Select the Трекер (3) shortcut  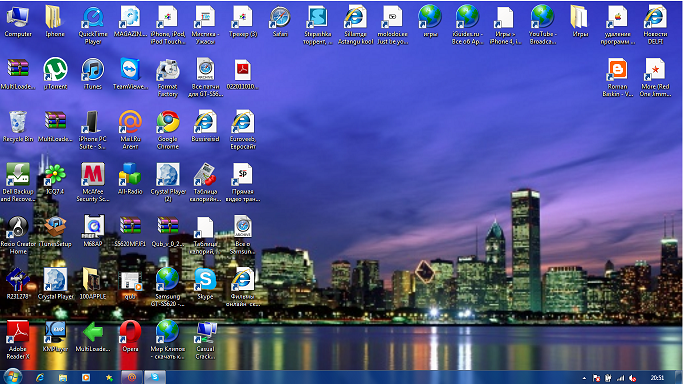point(243,22)
